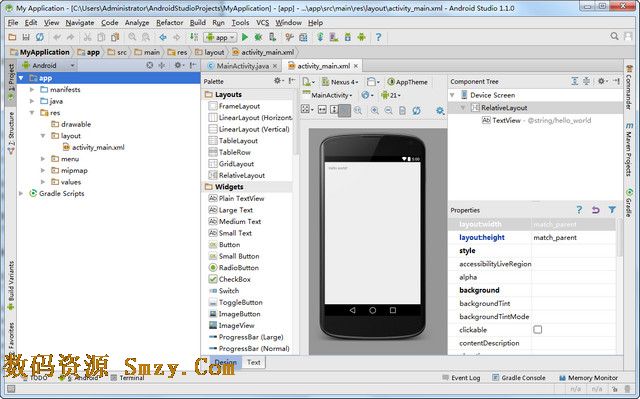Screen dimensions: 640x399
Task: Click the Search Everywhere magnifier icon
Action: tap(614, 37)
